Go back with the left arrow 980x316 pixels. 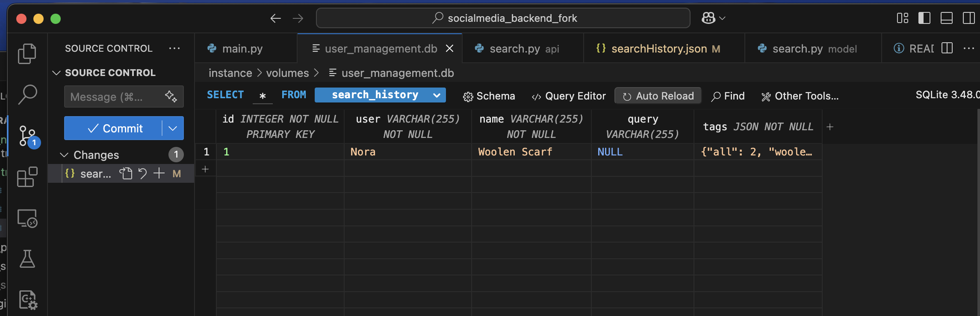click(275, 18)
